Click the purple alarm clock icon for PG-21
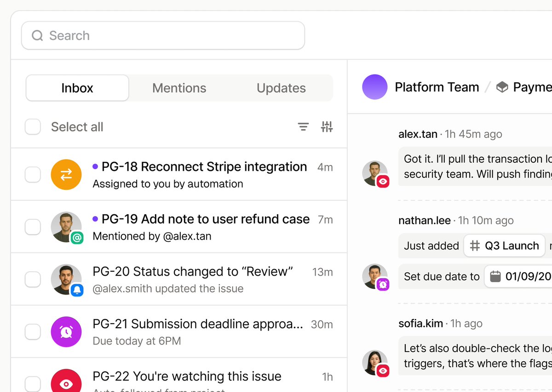The height and width of the screenshot is (392, 552). (x=66, y=332)
